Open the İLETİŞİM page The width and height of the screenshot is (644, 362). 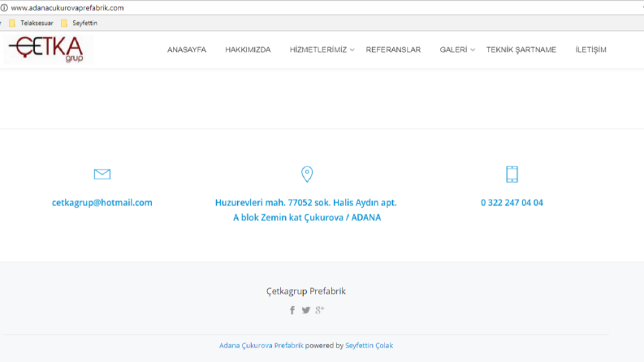tap(590, 50)
